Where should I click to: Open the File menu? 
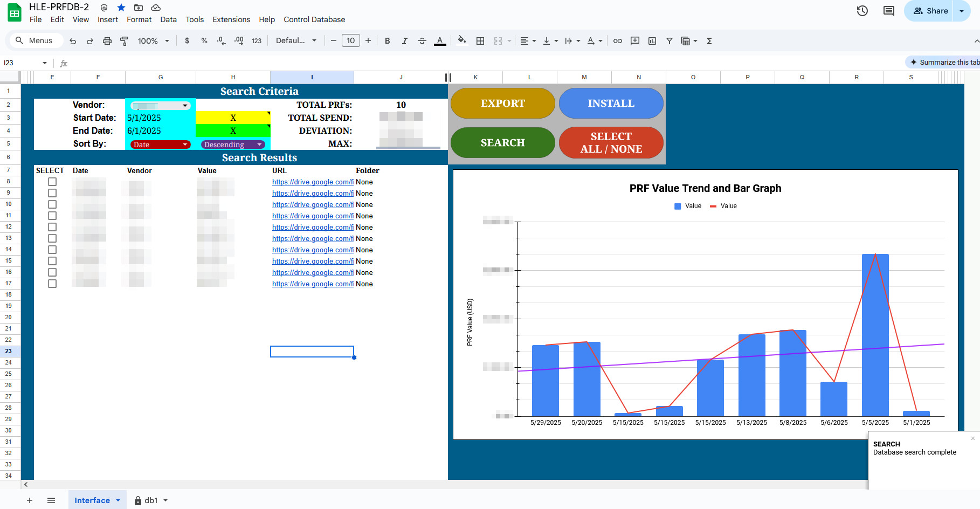pyautogui.click(x=36, y=19)
